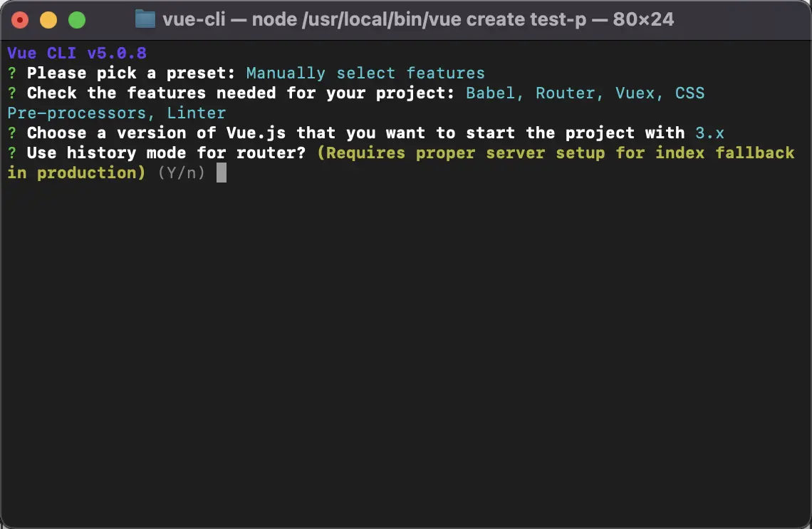Click the word 'Babel' in the features list
Viewport: 812px width, 529px height.
coord(491,93)
